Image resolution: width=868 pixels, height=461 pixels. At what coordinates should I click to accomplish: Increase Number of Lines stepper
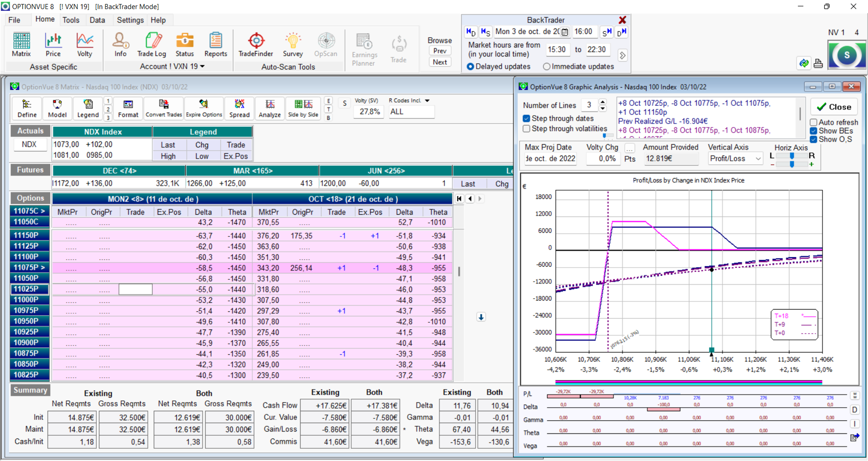click(x=602, y=101)
